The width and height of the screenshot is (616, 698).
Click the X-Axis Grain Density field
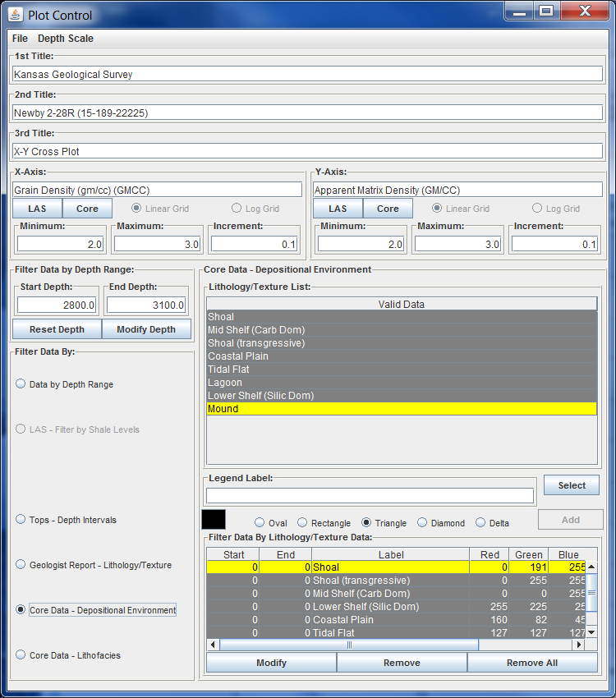click(157, 190)
